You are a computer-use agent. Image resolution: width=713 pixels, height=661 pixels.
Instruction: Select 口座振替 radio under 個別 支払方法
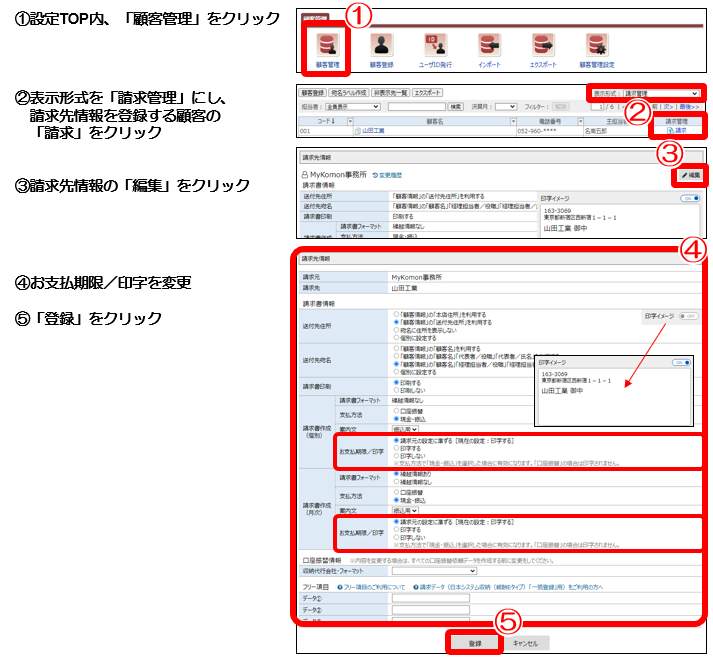click(x=397, y=410)
